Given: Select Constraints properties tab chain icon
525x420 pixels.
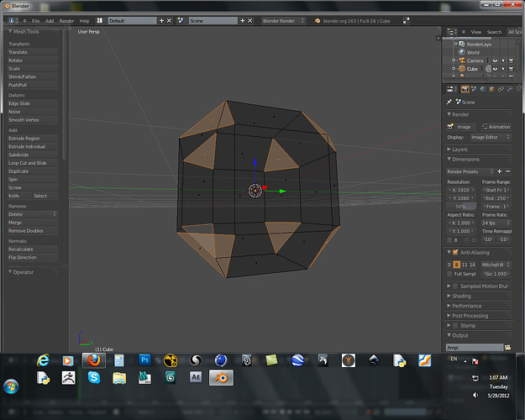Looking at the screenshot, I should click(x=501, y=89).
